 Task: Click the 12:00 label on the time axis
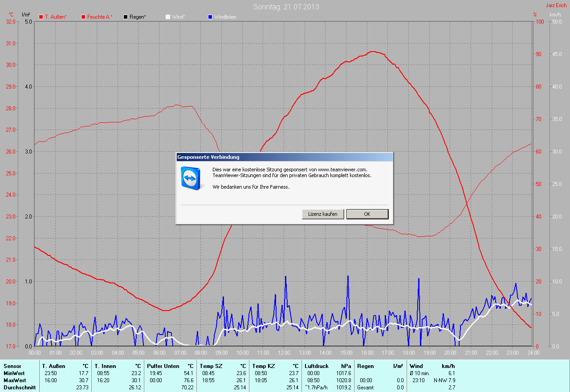click(x=284, y=353)
